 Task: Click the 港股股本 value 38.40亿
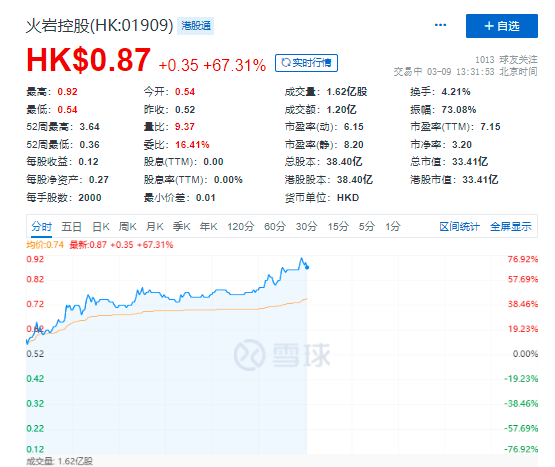(x=355, y=180)
